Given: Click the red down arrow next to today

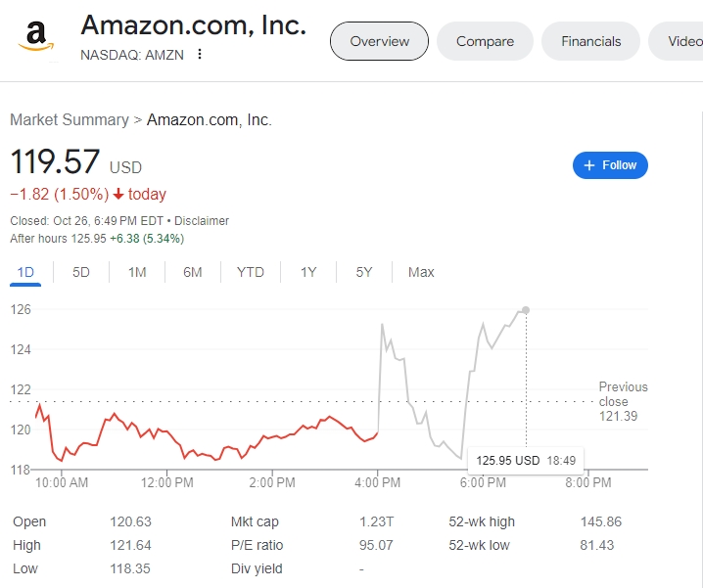Looking at the screenshot, I should (x=118, y=194).
